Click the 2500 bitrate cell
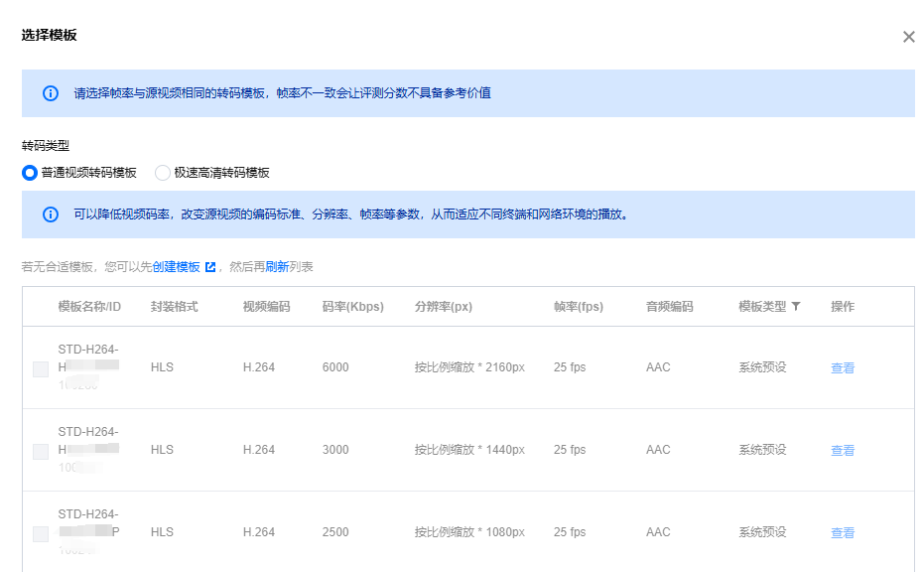This screenshot has height=572, width=924. (x=335, y=532)
